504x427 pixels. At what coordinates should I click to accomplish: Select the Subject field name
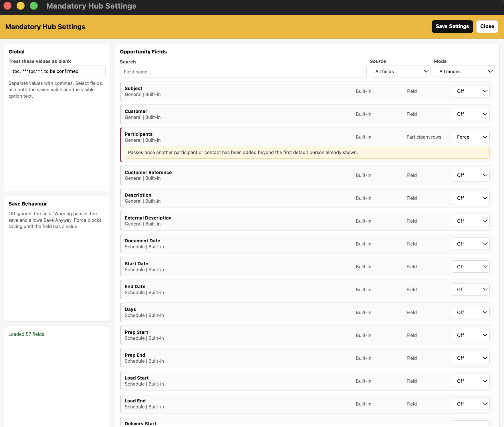(133, 88)
